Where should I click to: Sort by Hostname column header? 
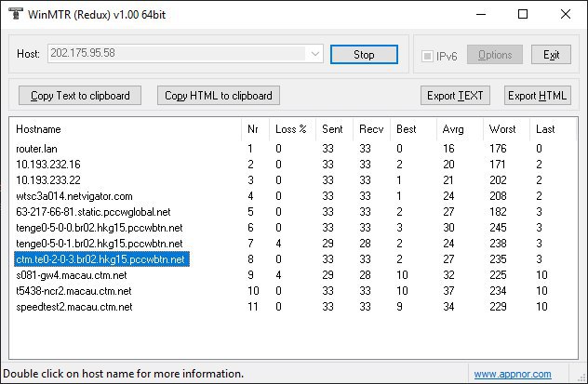(126, 129)
